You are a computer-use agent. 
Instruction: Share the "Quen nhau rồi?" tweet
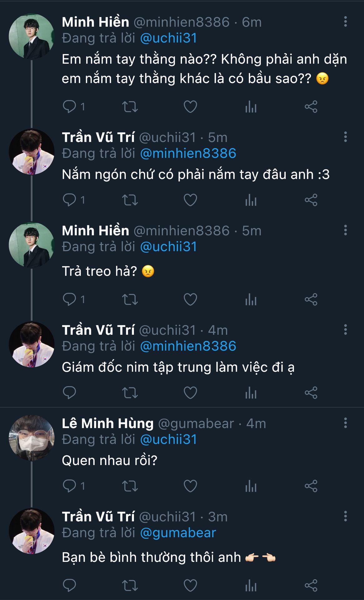(311, 486)
